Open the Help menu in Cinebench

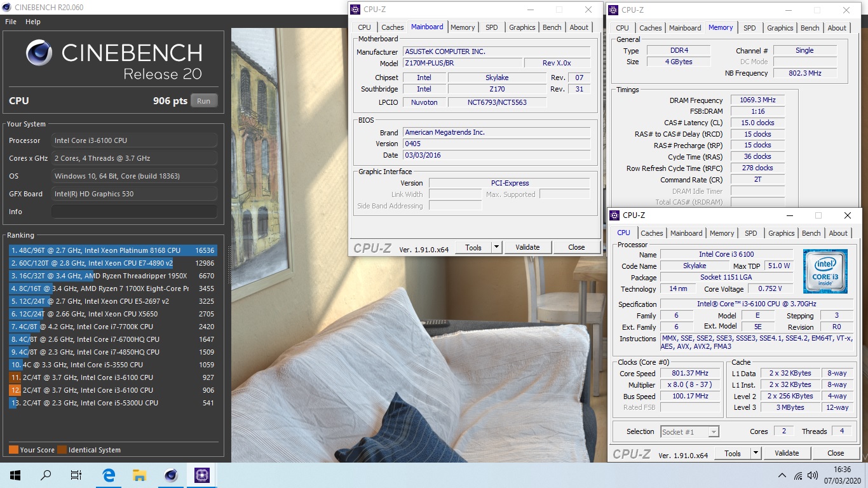(x=33, y=22)
